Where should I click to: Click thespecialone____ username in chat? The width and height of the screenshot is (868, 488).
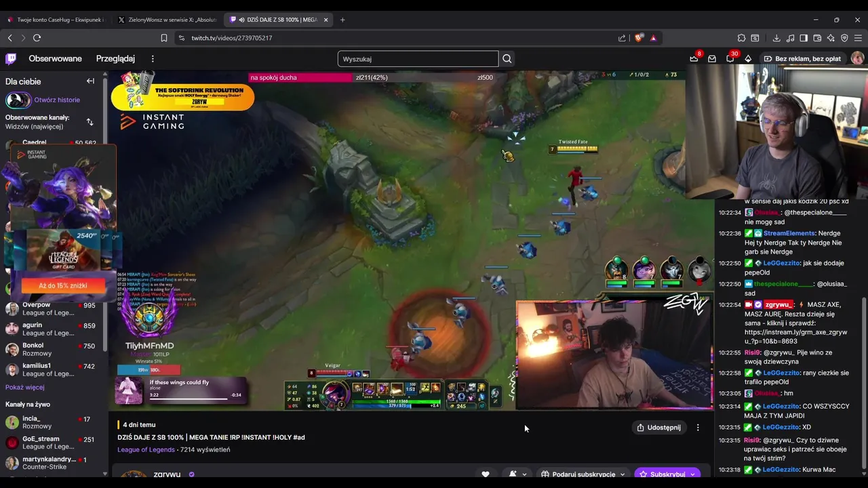click(x=783, y=284)
